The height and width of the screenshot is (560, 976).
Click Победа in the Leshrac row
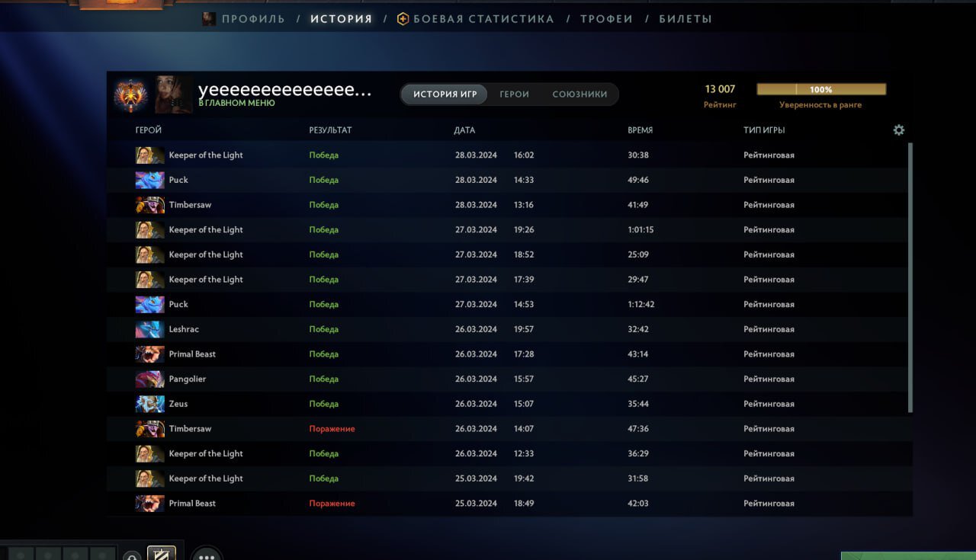(324, 329)
